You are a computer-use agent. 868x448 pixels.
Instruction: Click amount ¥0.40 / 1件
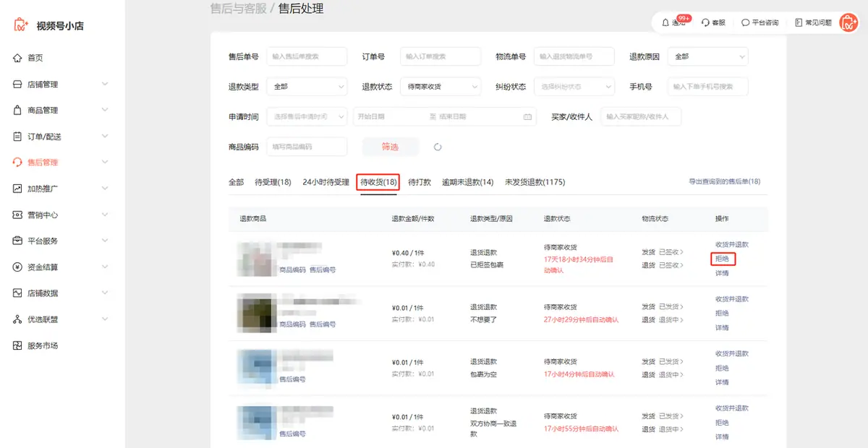(408, 253)
